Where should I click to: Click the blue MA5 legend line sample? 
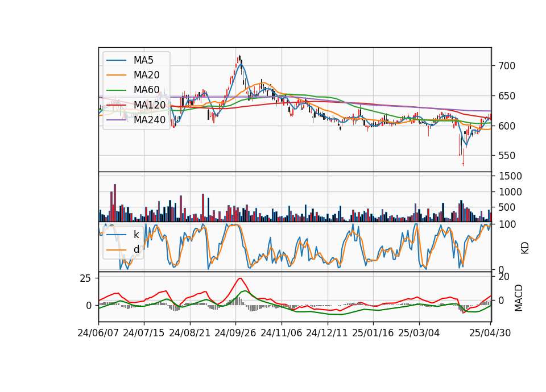point(116,60)
